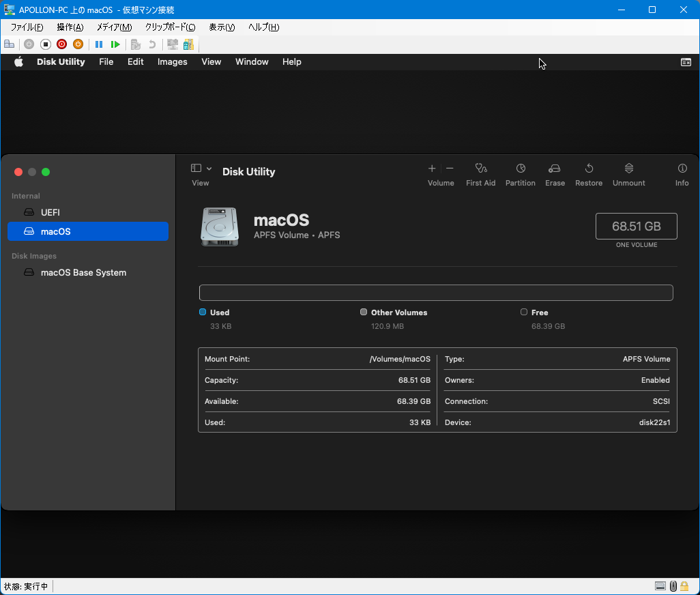700x595 pixels.
Task: Click the Info circle icon
Action: tap(682, 169)
